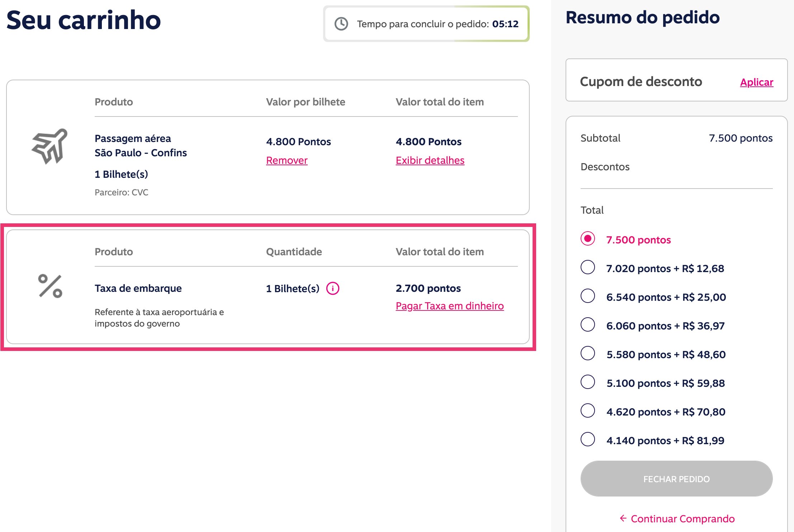Select 4.140 pontos + R$ 81,99 option
The width and height of the screenshot is (794, 532).
587,440
